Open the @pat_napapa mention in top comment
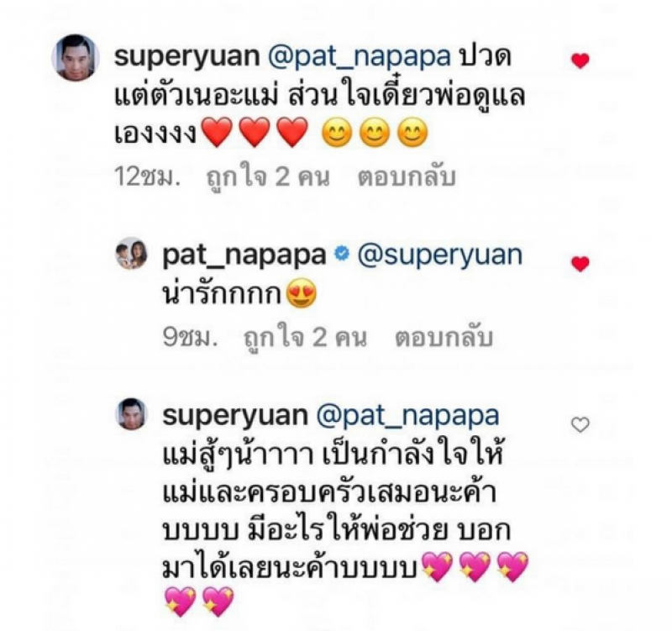The height and width of the screenshot is (631, 672). click(360, 58)
